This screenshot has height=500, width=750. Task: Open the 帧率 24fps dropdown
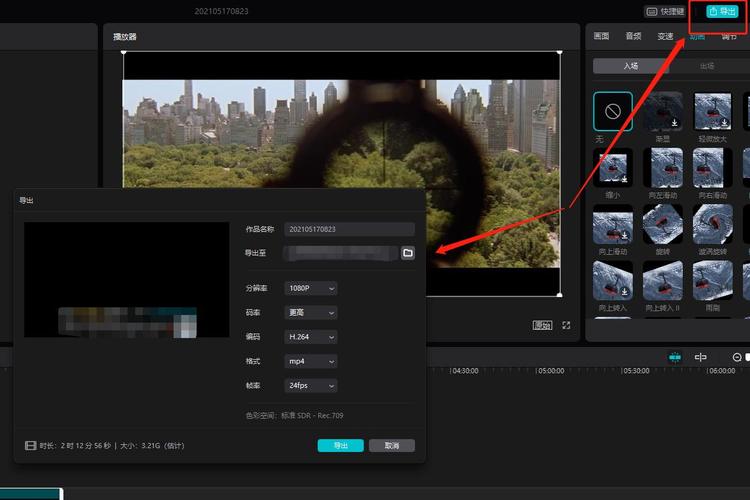311,385
